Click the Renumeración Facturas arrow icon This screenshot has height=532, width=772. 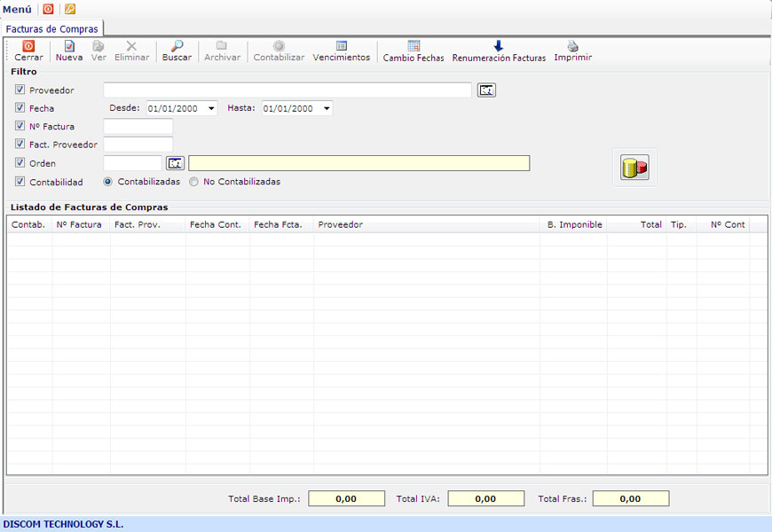click(x=499, y=46)
